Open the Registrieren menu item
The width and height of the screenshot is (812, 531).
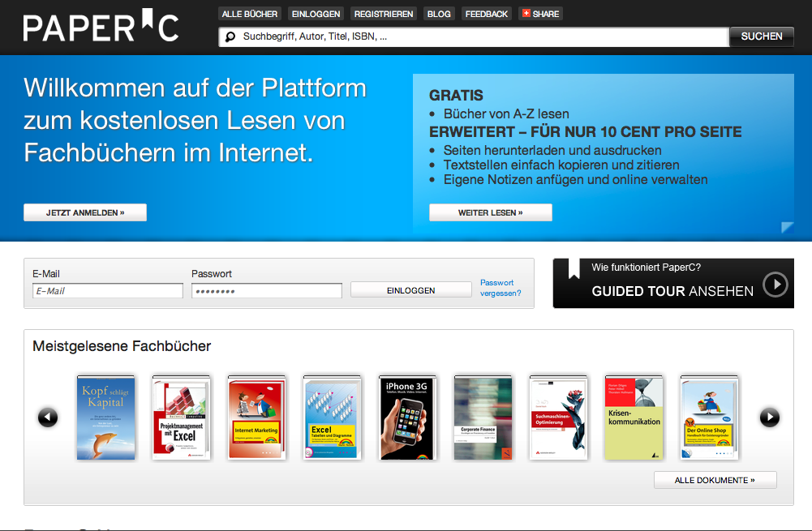[384, 14]
